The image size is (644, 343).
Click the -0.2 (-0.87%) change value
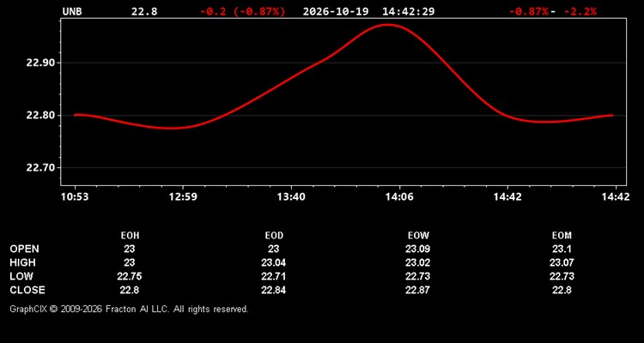coord(242,11)
